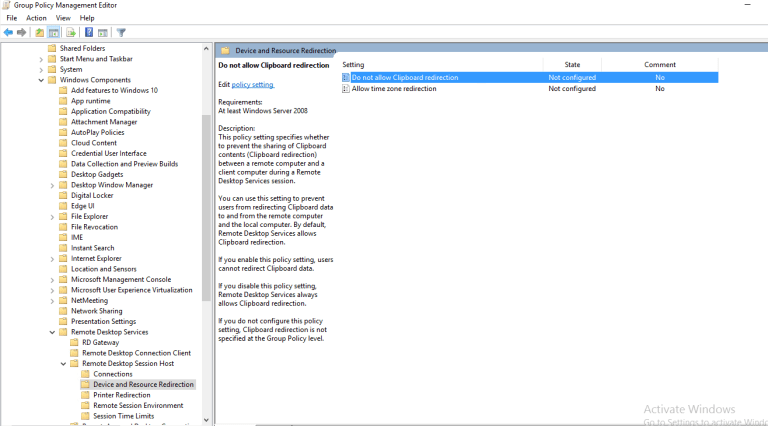Screen dimensions: 768x426
Task: Select Remote Session Environment folder
Action: 138,405
